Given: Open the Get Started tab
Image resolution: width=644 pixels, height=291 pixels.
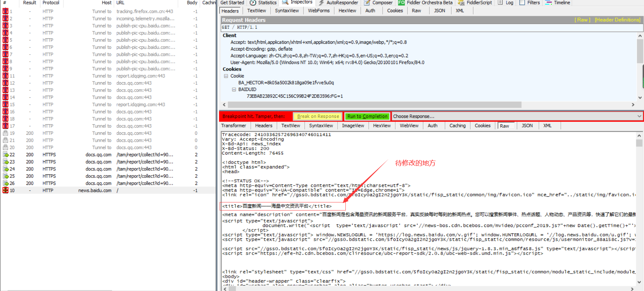Looking at the screenshot, I should 232,3.
